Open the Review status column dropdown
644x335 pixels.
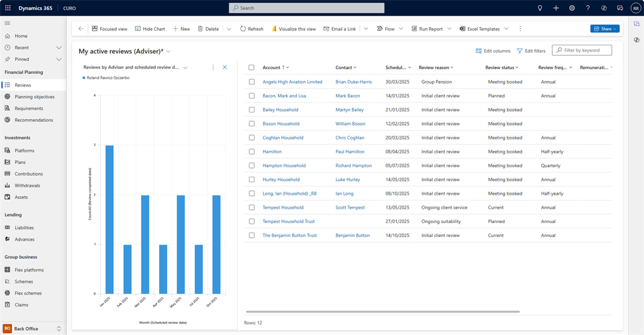(x=518, y=67)
